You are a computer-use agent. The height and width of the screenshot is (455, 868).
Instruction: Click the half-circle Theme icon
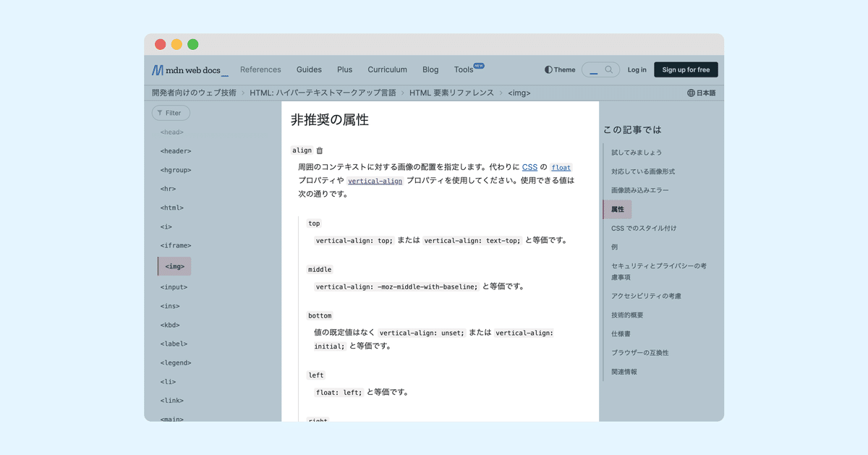coord(548,69)
